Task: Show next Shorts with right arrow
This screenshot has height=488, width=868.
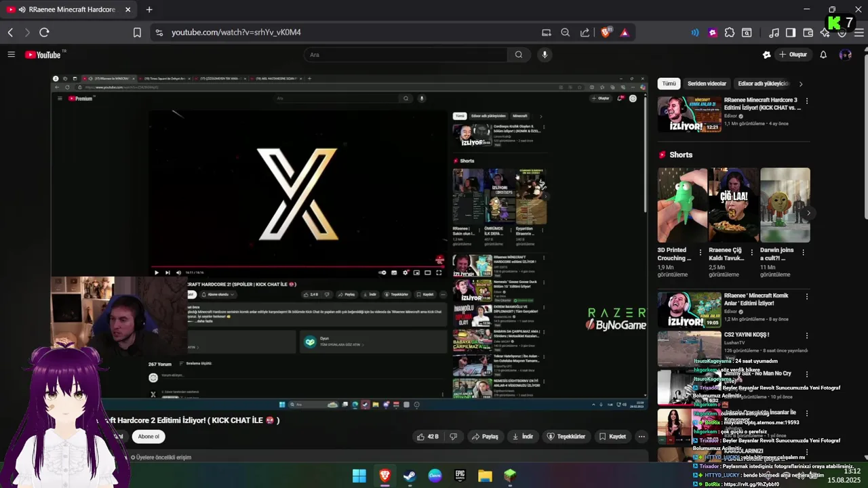Action: coord(808,213)
